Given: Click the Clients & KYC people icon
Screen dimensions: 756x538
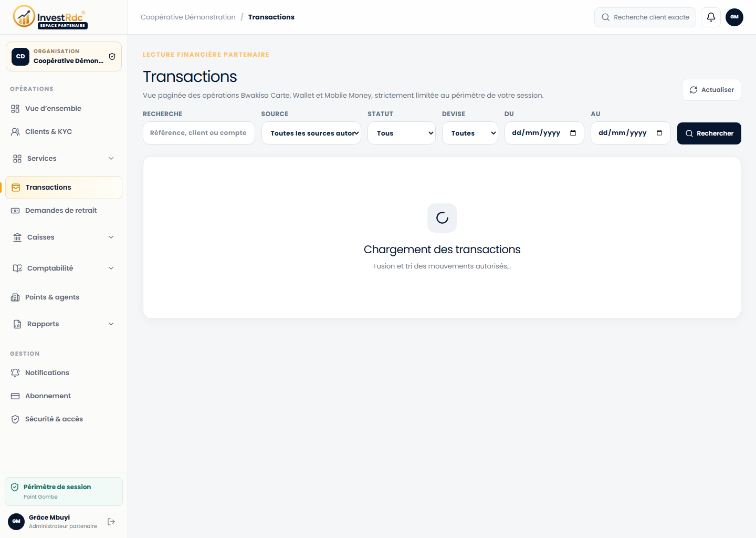Looking at the screenshot, I should 15,132.
